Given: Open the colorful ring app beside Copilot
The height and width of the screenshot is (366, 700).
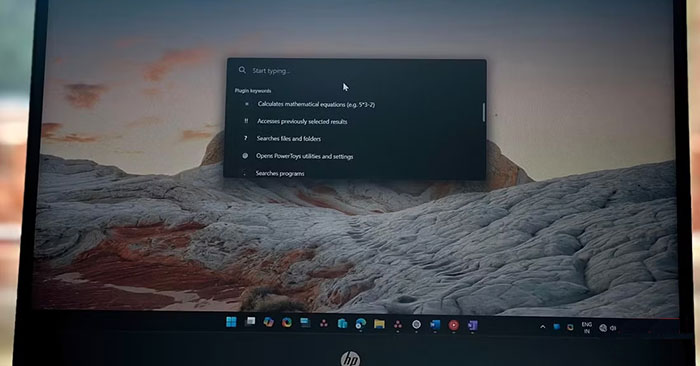Looking at the screenshot, I should [287, 323].
